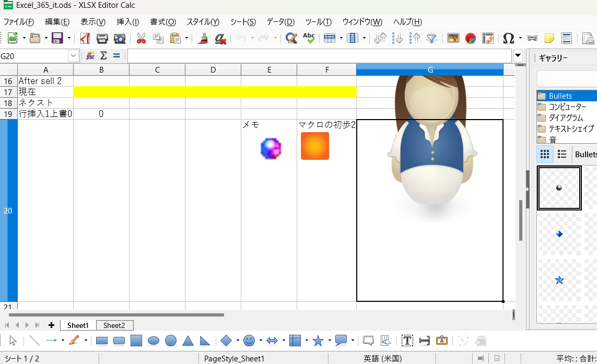Select the Sheet1 tab

click(x=78, y=325)
